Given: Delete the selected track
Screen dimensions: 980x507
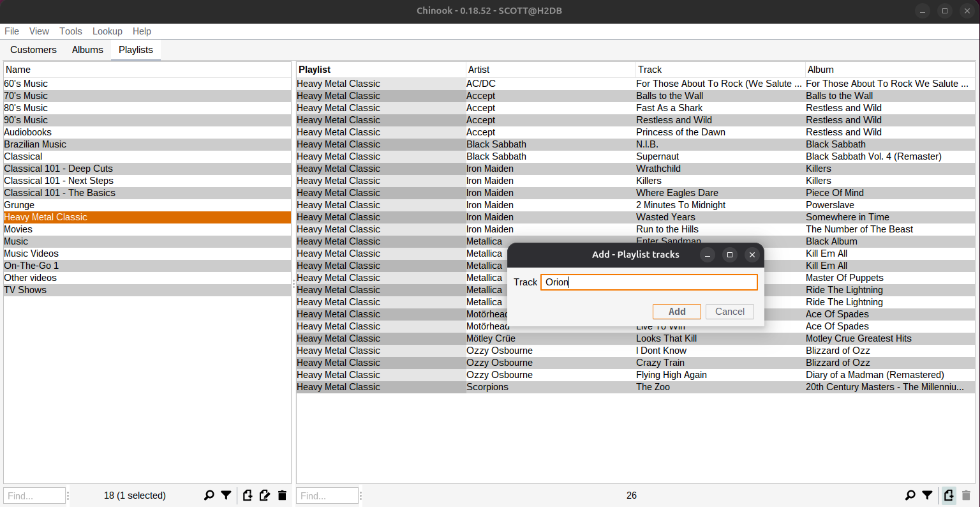Looking at the screenshot, I should (965, 495).
